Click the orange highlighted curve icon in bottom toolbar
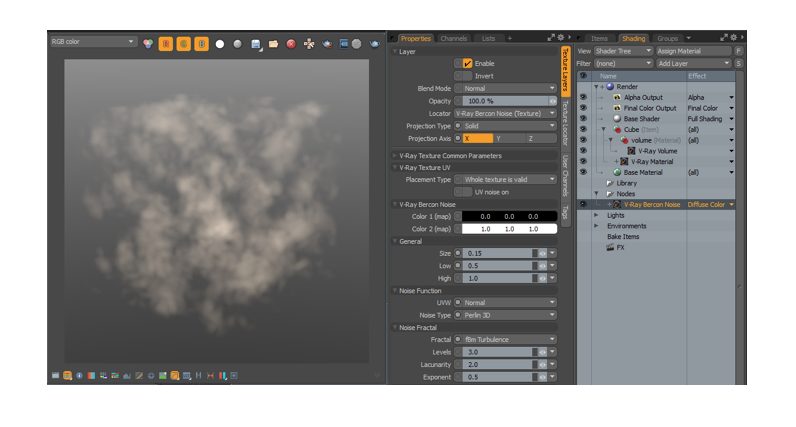796x427 pixels. (x=175, y=376)
